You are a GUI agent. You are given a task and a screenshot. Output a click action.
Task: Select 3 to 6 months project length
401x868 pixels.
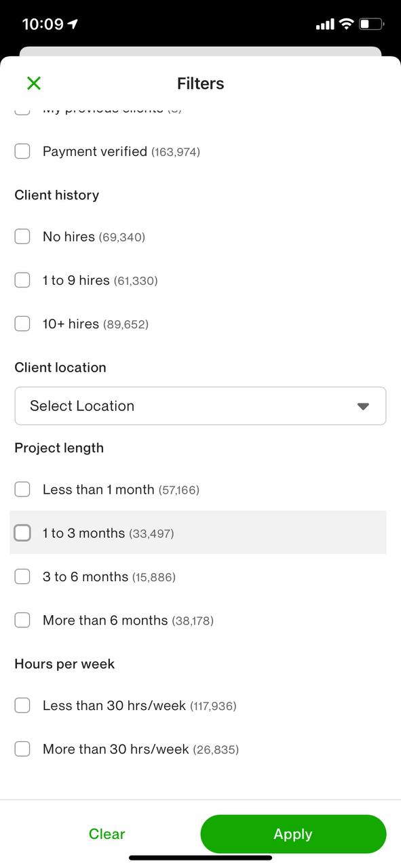click(22, 576)
